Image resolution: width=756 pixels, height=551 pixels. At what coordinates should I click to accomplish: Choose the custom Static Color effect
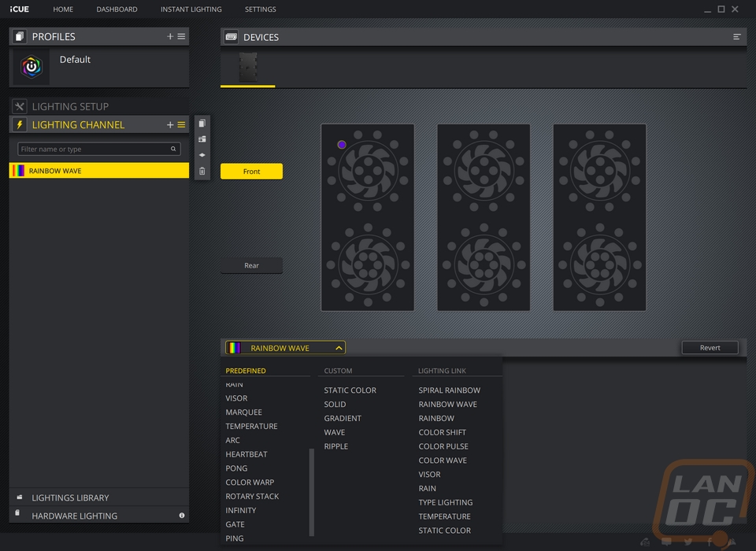point(350,390)
